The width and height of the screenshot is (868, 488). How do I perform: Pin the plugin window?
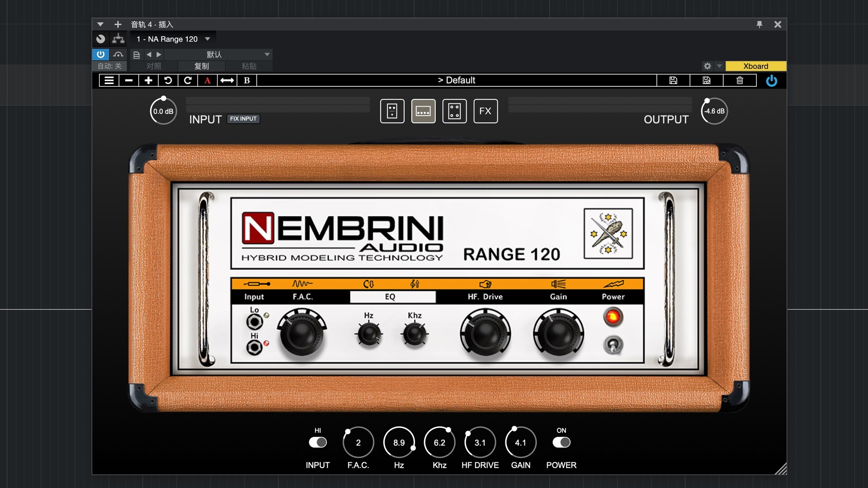[759, 24]
